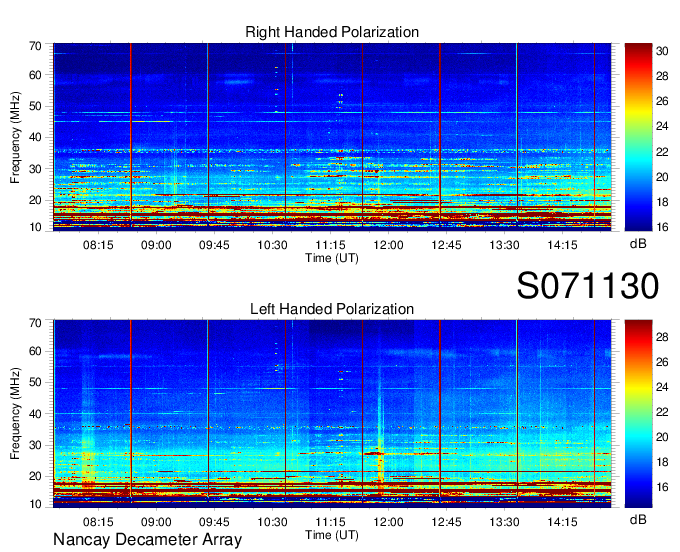This screenshot has width=680, height=552.
Task: Click 12:45 tick of Left Handed plot
Action: [446, 522]
